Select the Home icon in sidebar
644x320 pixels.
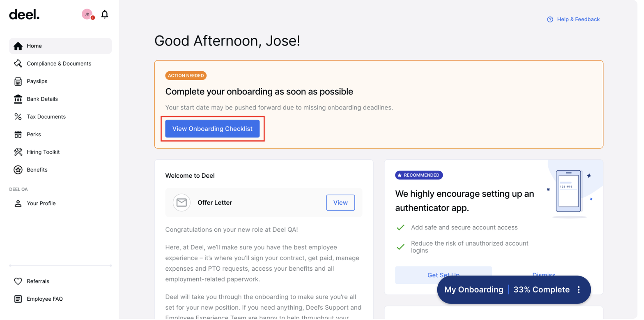click(18, 45)
